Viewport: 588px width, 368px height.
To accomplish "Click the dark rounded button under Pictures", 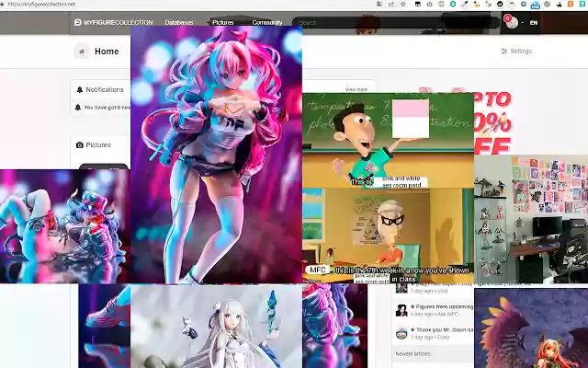I will 104,167.
